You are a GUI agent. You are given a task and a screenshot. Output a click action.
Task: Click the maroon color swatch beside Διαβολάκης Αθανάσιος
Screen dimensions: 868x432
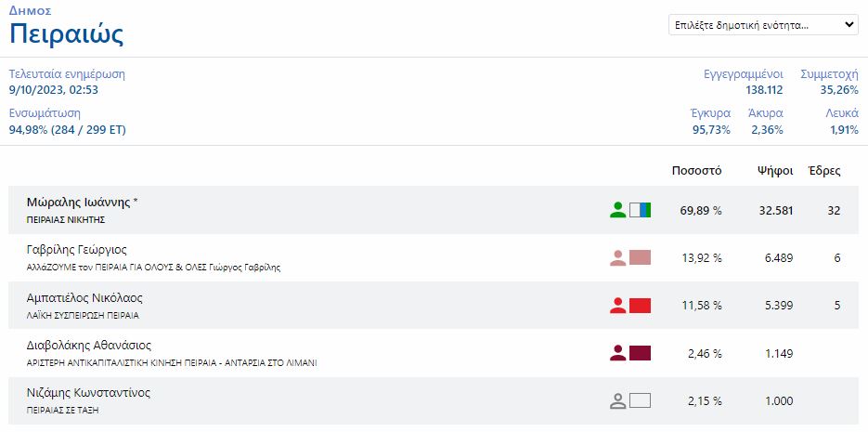pyautogui.click(x=640, y=353)
